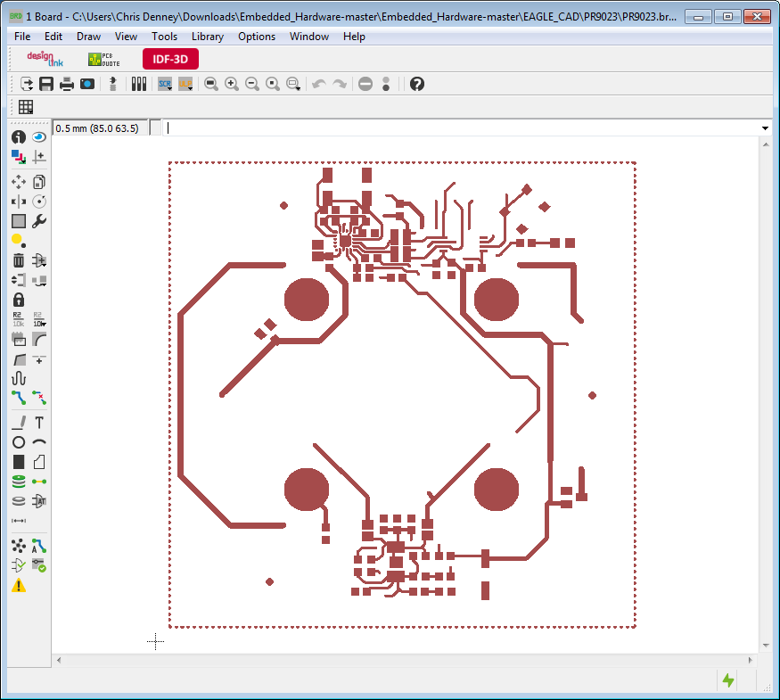Switch to the schematic editor
The width and height of the screenshot is (780, 700).
click(x=112, y=84)
